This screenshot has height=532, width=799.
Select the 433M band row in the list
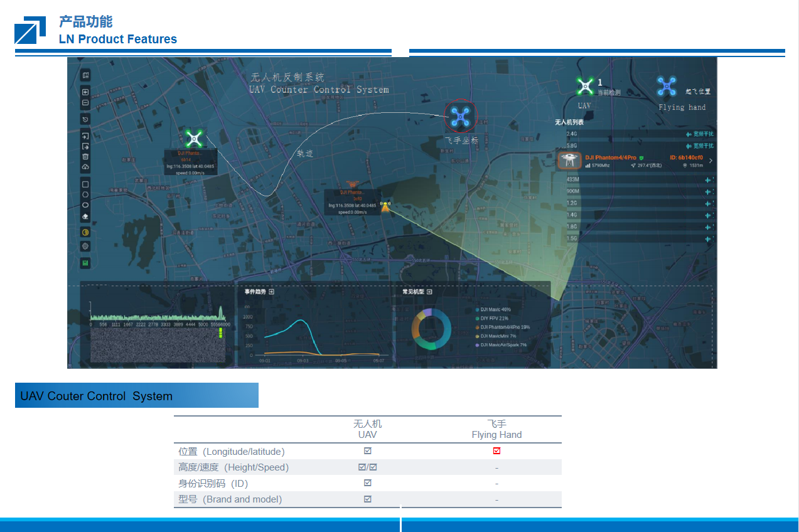coord(628,180)
